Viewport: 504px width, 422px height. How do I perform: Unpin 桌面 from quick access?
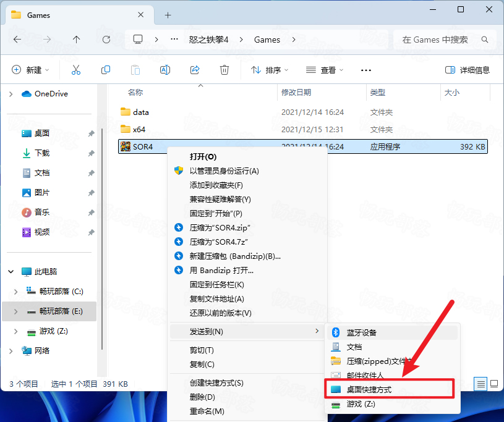tap(92, 133)
